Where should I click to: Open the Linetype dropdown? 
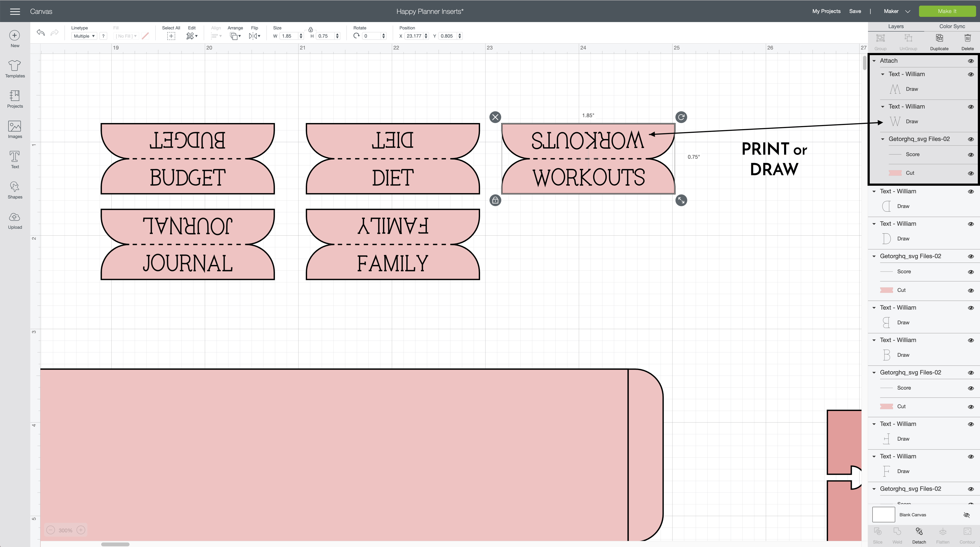[84, 36]
